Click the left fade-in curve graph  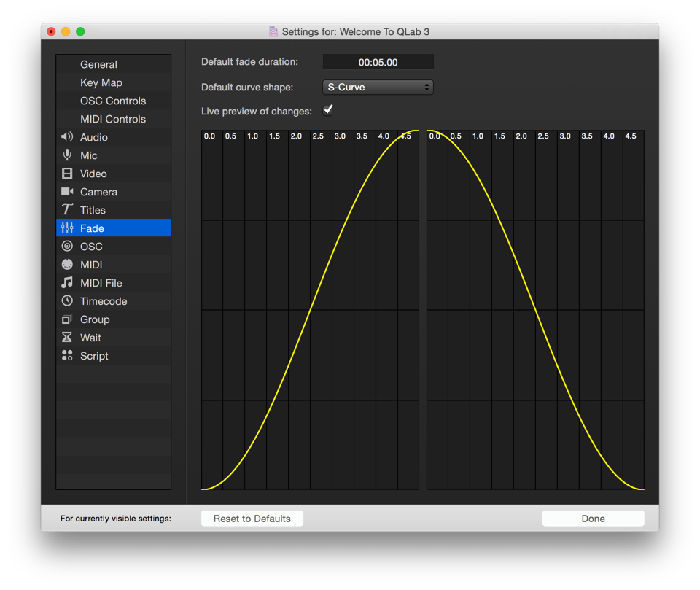coord(310,310)
